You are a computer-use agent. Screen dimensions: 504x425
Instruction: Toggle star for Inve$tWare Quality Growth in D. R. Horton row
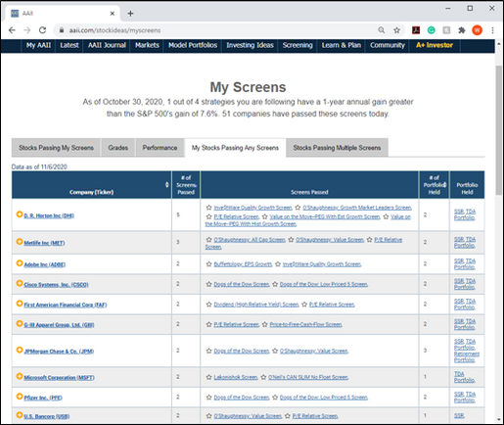(208, 208)
